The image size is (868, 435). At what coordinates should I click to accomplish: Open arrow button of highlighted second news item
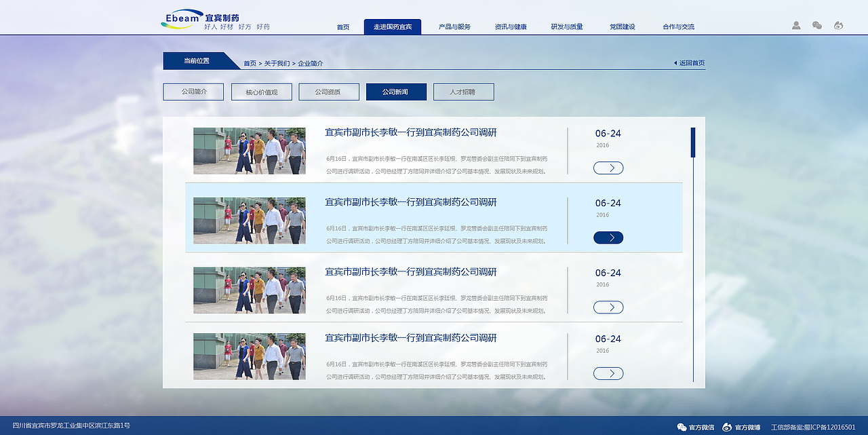coord(608,238)
